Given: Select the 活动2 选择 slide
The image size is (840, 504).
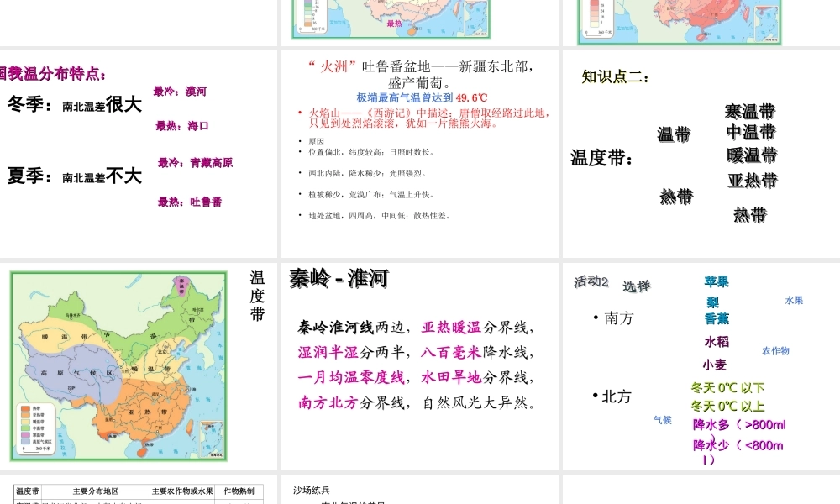Looking at the screenshot, I should (x=701, y=366).
